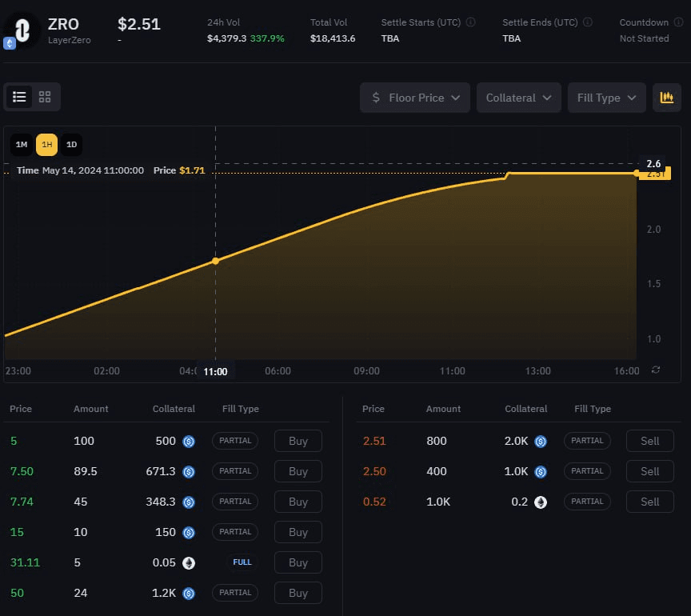Click the info icon next to Countdown
The height and width of the screenshot is (616, 691).
677,22
